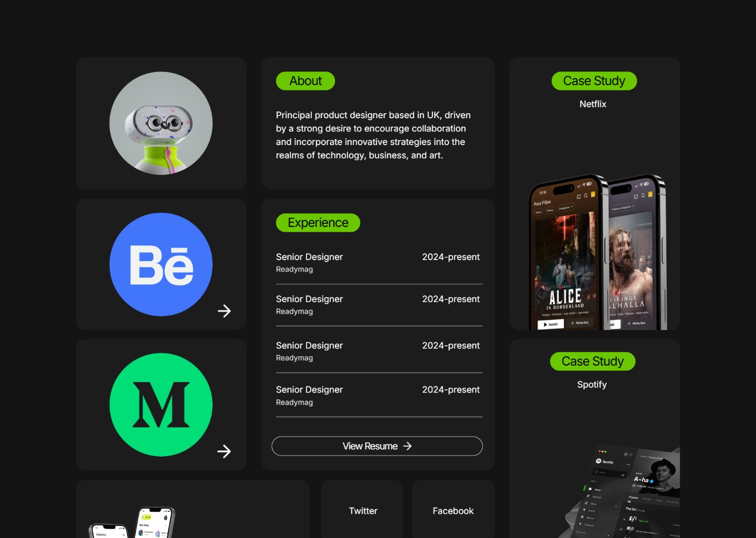This screenshot has height=538, width=756.
Task: Click the Spotify title text
Action: point(592,385)
